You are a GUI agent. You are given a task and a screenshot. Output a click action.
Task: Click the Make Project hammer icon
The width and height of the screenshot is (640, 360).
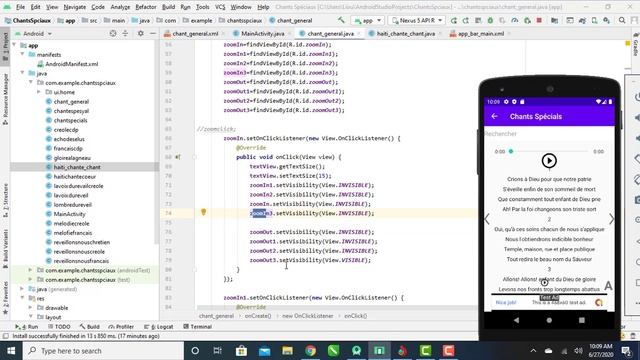[x=341, y=20]
